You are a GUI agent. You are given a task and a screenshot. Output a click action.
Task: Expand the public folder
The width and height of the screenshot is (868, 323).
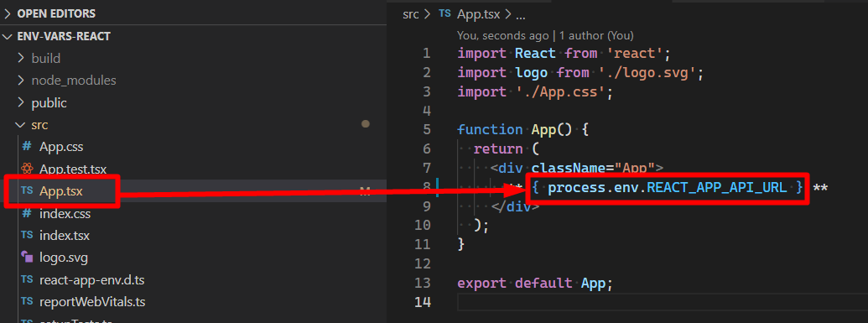pos(21,102)
